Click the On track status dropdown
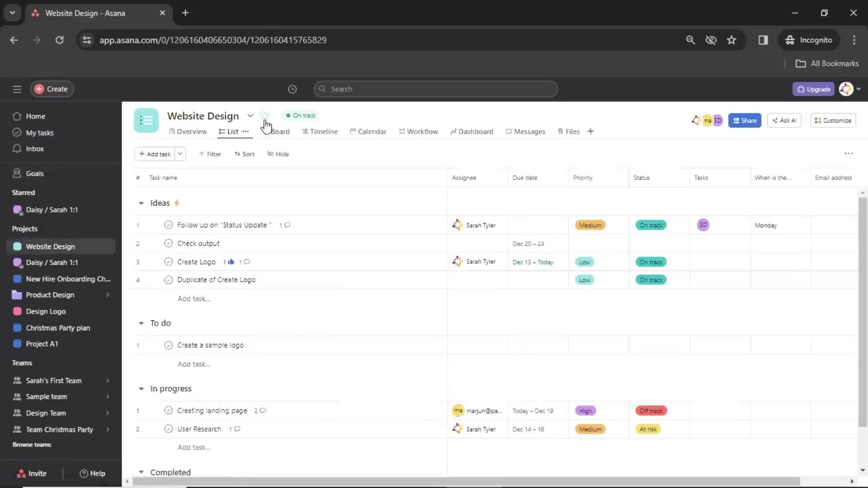 click(x=301, y=115)
